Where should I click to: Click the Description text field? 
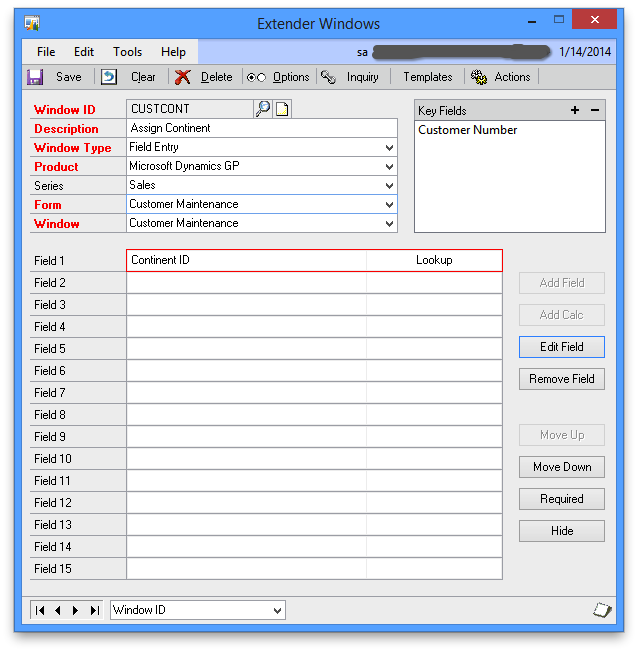(x=260, y=129)
